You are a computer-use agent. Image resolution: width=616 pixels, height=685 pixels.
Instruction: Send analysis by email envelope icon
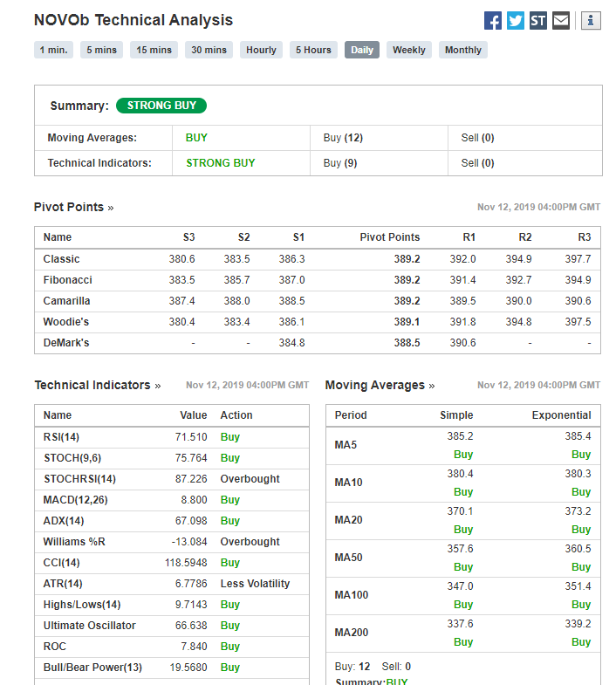(x=561, y=21)
